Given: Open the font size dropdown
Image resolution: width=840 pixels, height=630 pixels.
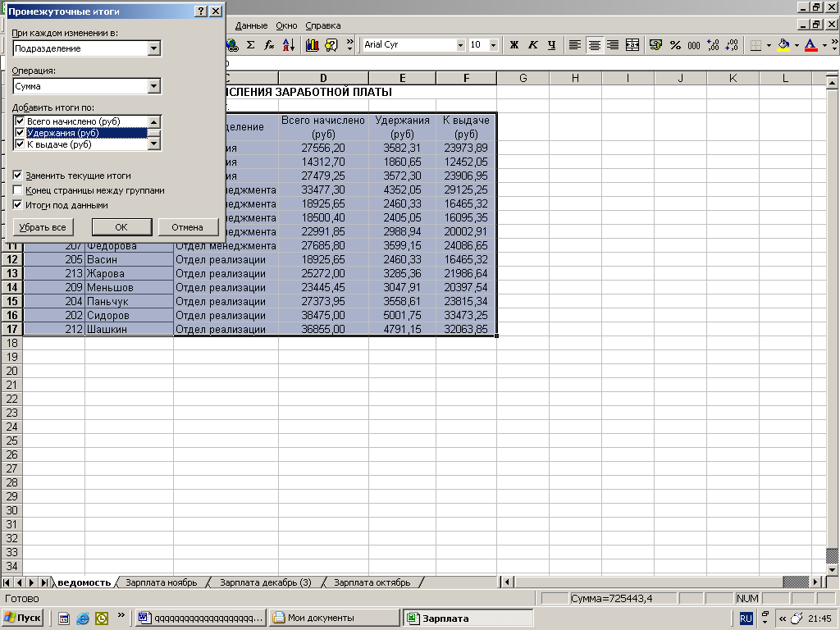Looking at the screenshot, I should point(493,45).
